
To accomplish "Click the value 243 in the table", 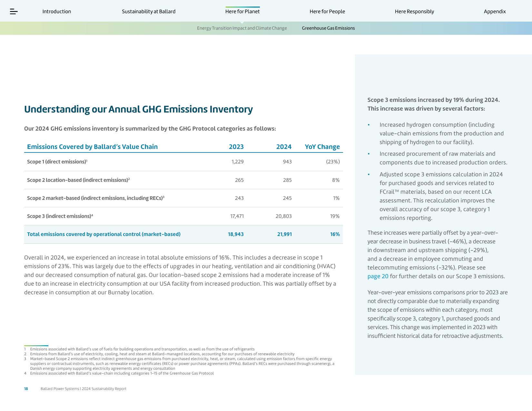I will click(x=239, y=198).
